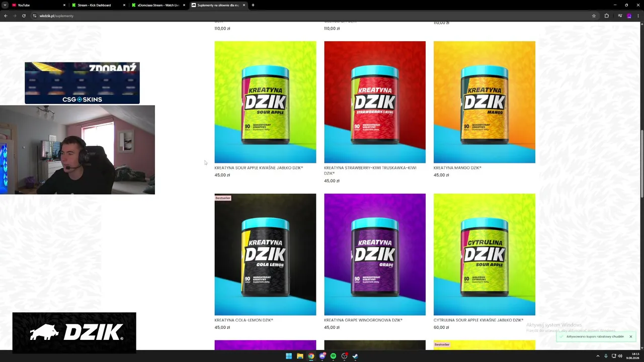Open Steam from the taskbar
The height and width of the screenshot is (362, 644).
point(355,356)
